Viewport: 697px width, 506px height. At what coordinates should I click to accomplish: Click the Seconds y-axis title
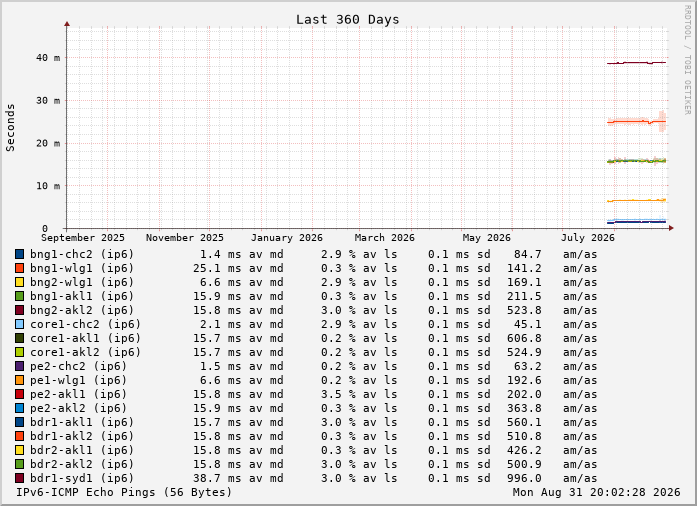[x=10, y=128]
